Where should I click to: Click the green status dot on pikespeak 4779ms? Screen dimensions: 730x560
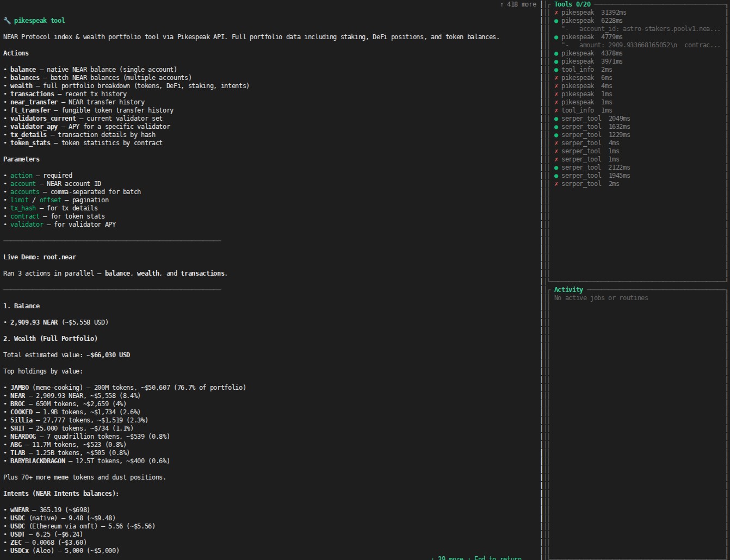(556, 37)
